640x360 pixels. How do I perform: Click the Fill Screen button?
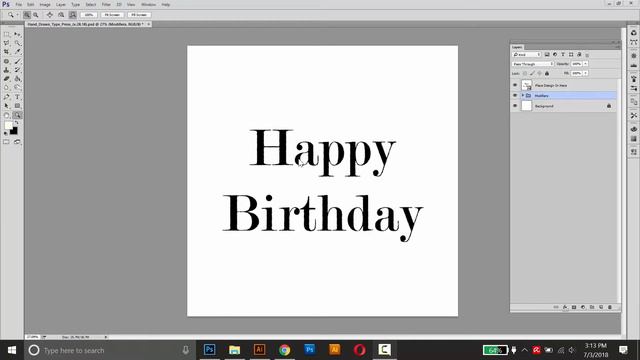pos(139,15)
